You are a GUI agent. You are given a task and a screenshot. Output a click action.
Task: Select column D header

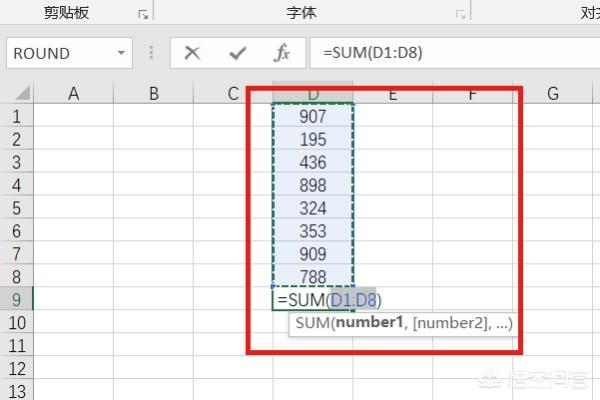tap(313, 93)
